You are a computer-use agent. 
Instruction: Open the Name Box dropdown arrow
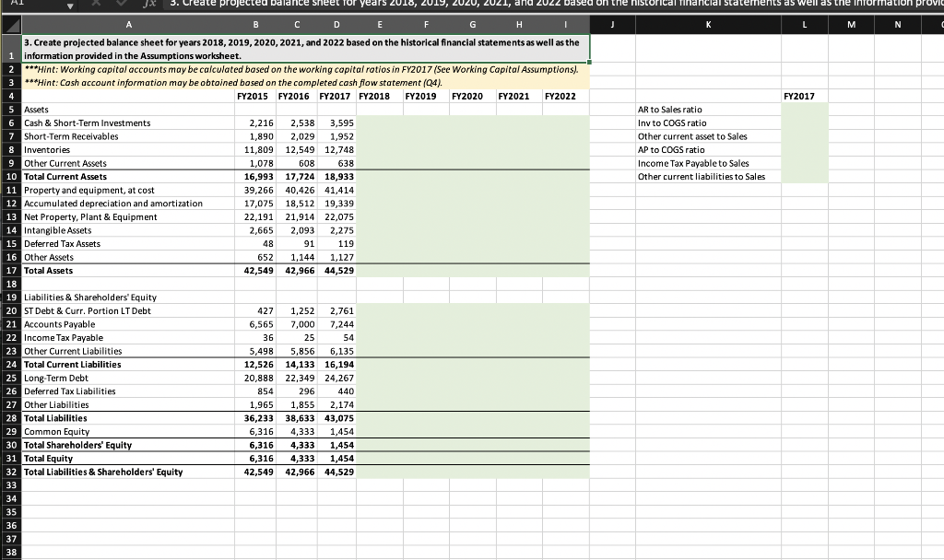[69, 5]
